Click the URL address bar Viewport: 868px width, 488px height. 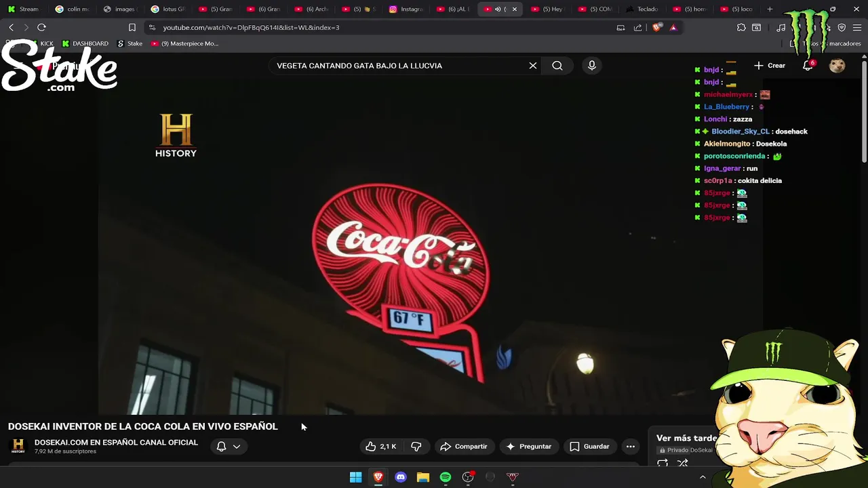[380, 28]
